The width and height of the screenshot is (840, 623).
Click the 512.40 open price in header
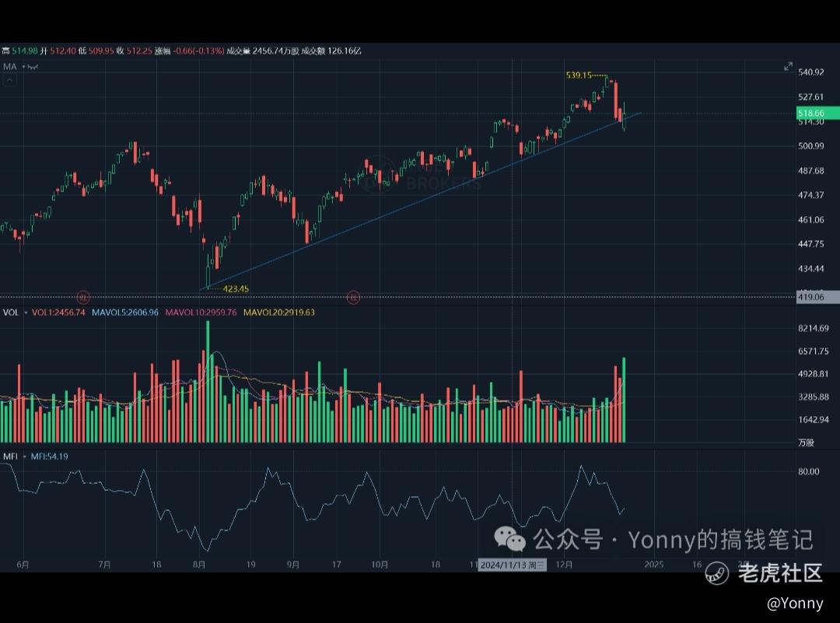(x=63, y=51)
